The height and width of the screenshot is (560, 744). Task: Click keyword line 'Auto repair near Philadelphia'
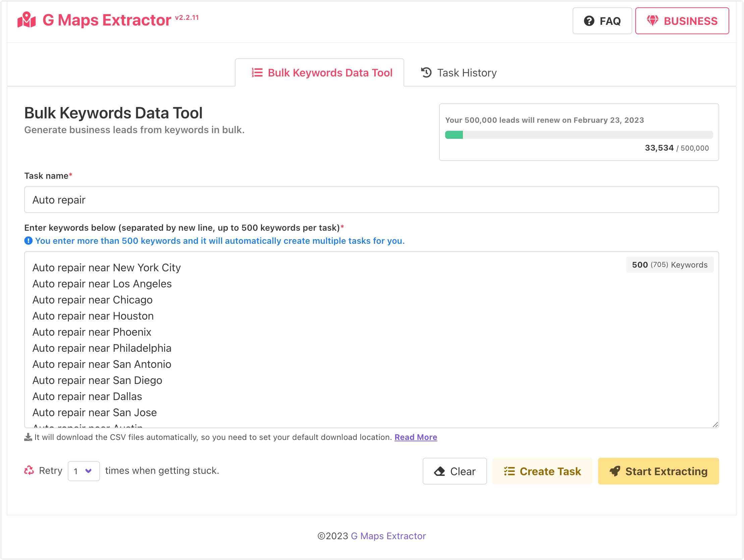102,348
